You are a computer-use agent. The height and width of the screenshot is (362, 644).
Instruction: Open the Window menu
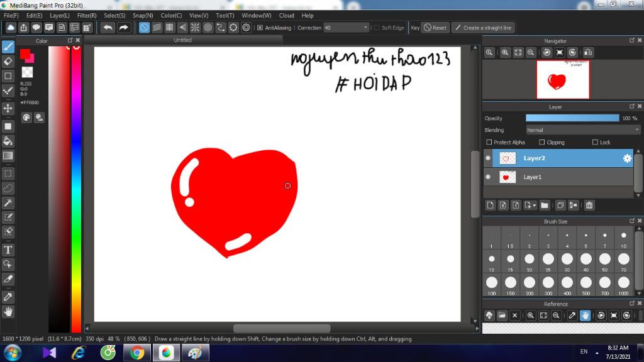(257, 16)
